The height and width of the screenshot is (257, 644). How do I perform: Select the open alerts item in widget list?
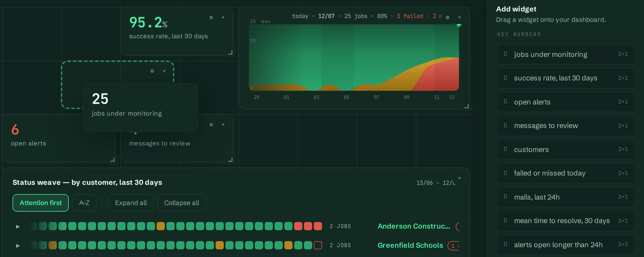565,102
